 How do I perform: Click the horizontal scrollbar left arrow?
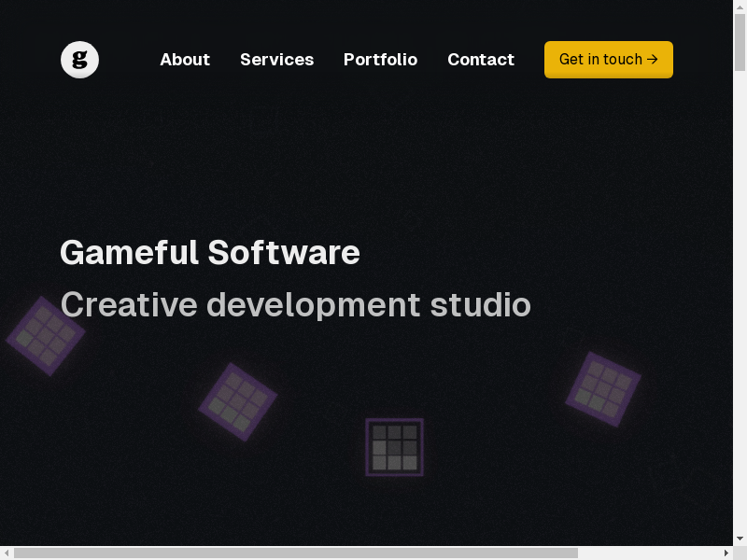click(x=7, y=553)
